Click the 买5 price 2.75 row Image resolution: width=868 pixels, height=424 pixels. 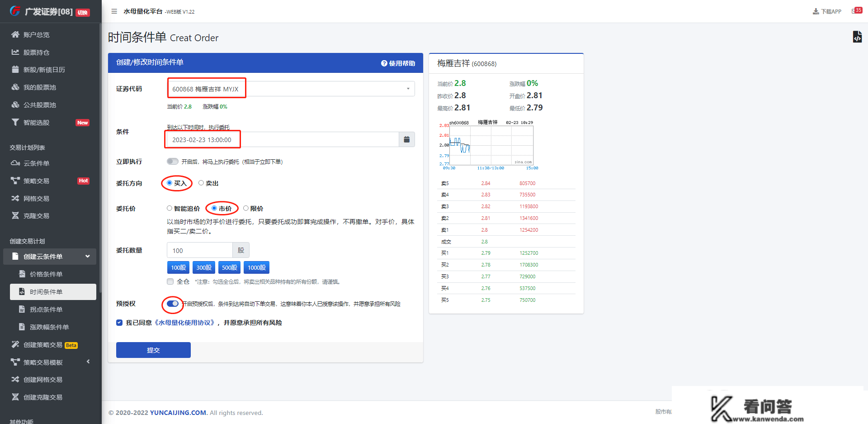(x=506, y=300)
